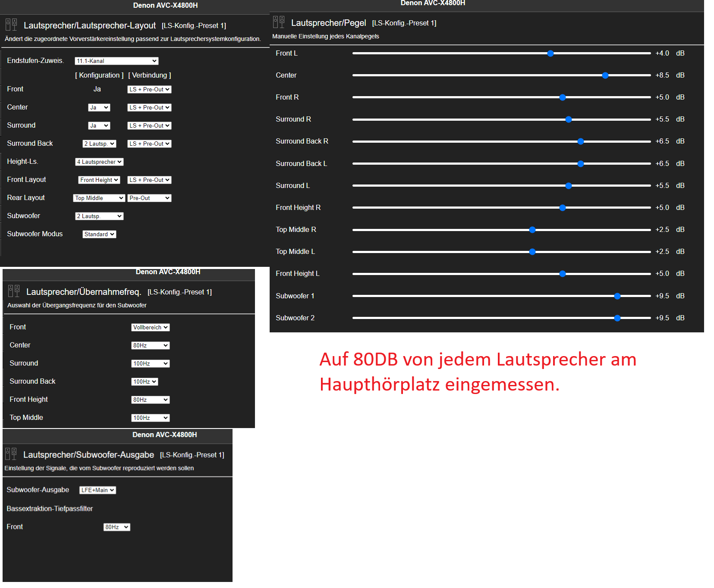Click the Surround Back L level slider
This screenshot has width=714, height=588.
[501, 164]
